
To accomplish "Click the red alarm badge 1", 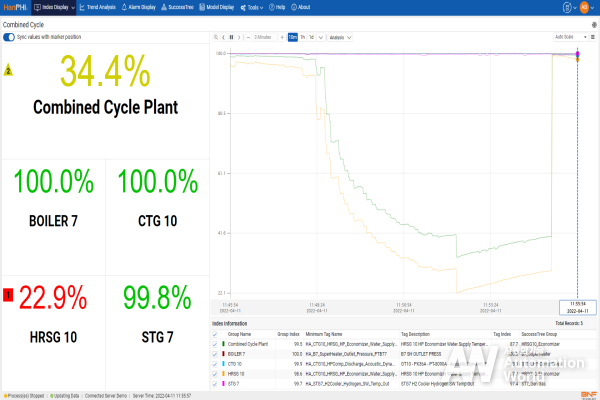I will 8,295.
